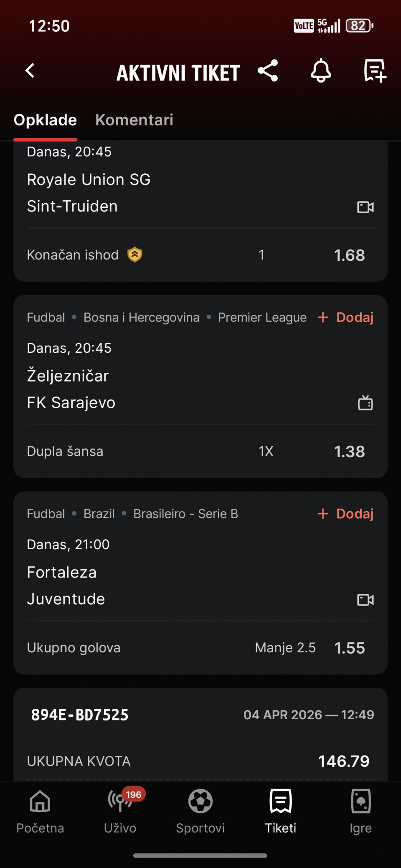Open live stream for Royale Union match
The height and width of the screenshot is (868, 401).
(365, 207)
